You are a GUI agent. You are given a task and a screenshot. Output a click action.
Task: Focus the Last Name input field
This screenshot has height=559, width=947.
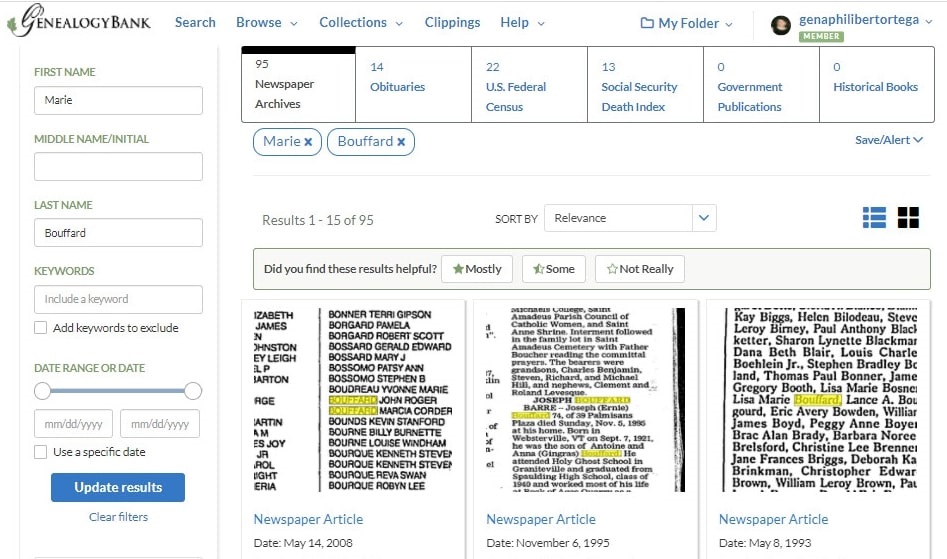tap(118, 233)
